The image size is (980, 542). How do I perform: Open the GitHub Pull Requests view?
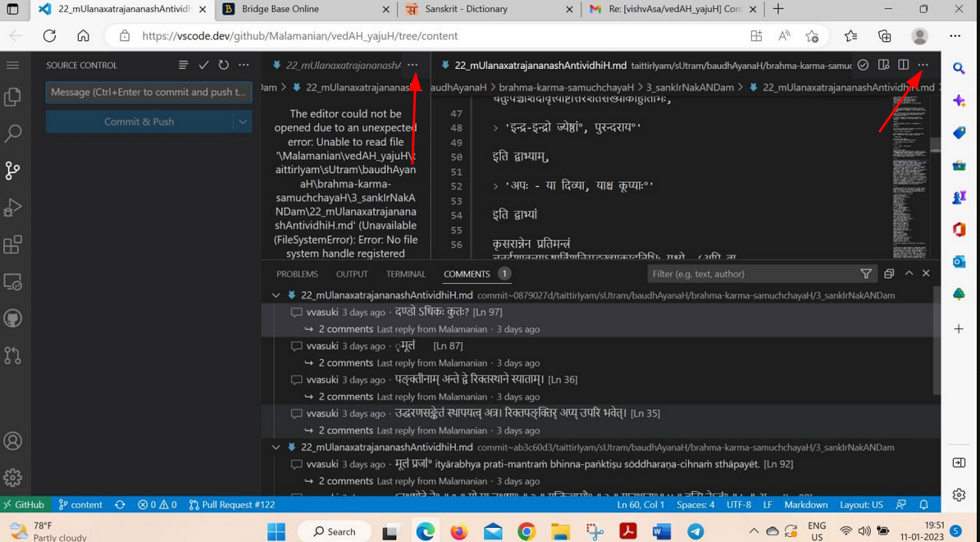click(x=12, y=356)
